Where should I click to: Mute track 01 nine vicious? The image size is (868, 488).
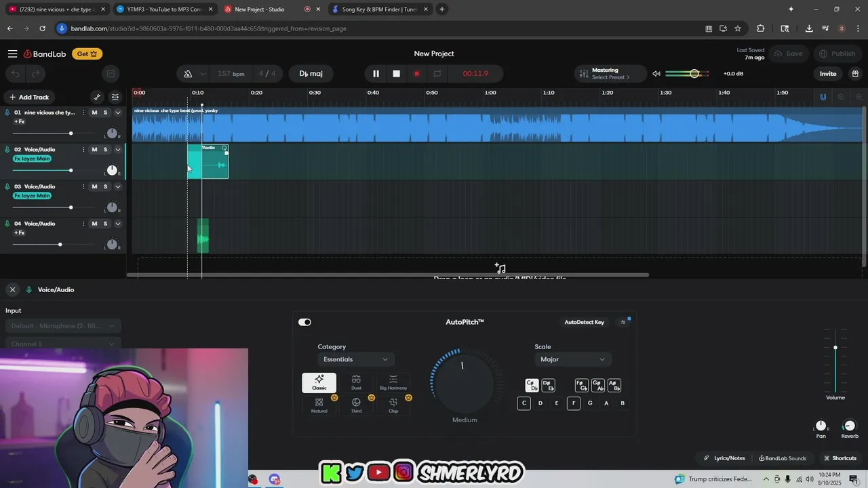click(94, 113)
